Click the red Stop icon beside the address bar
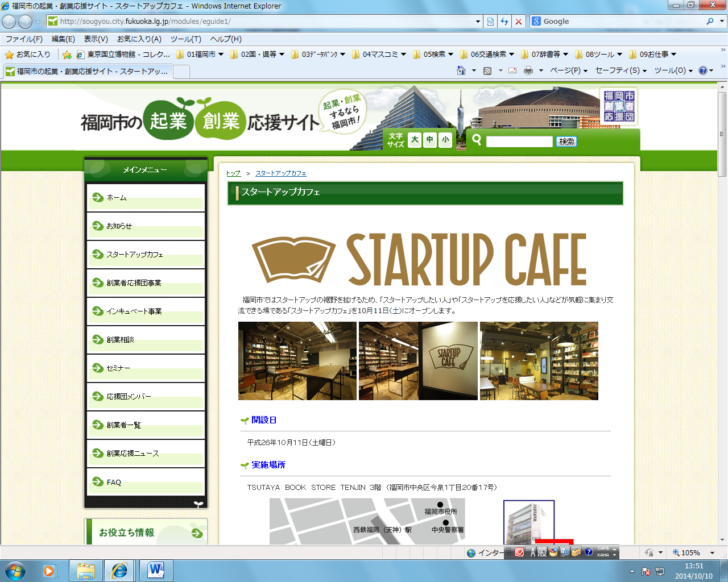Screen dimensions: 728x582 [518, 22]
